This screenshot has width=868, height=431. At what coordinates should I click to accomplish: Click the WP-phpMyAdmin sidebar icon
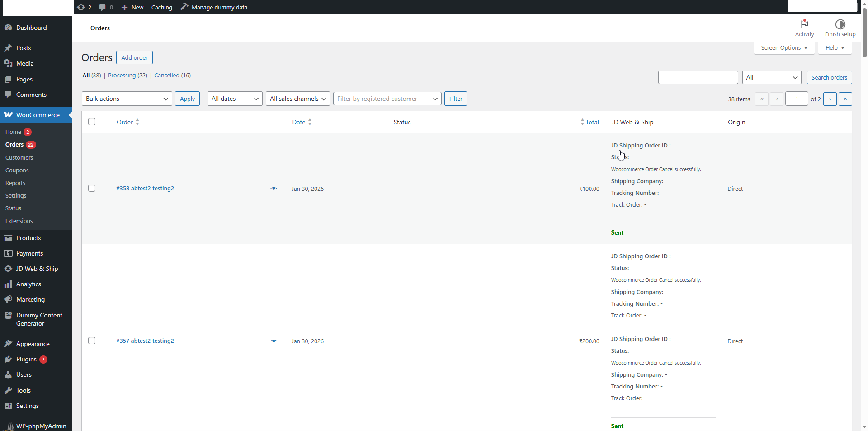[x=9, y=426]
